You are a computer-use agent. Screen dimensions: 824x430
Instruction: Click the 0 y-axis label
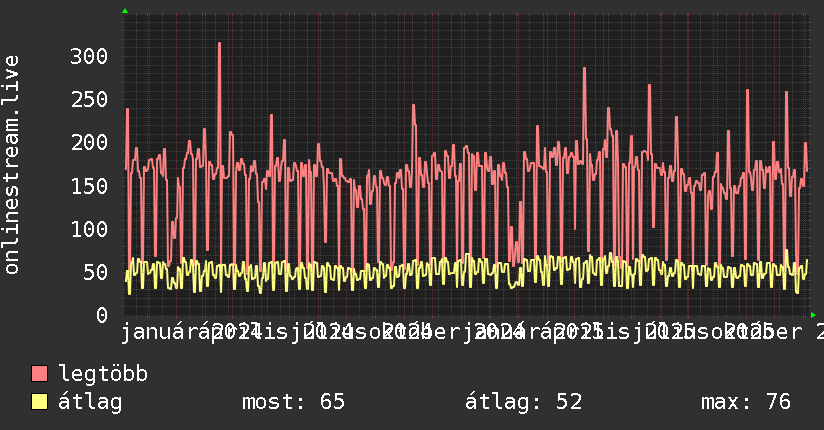pyautogui.click(x=102, y=315)
